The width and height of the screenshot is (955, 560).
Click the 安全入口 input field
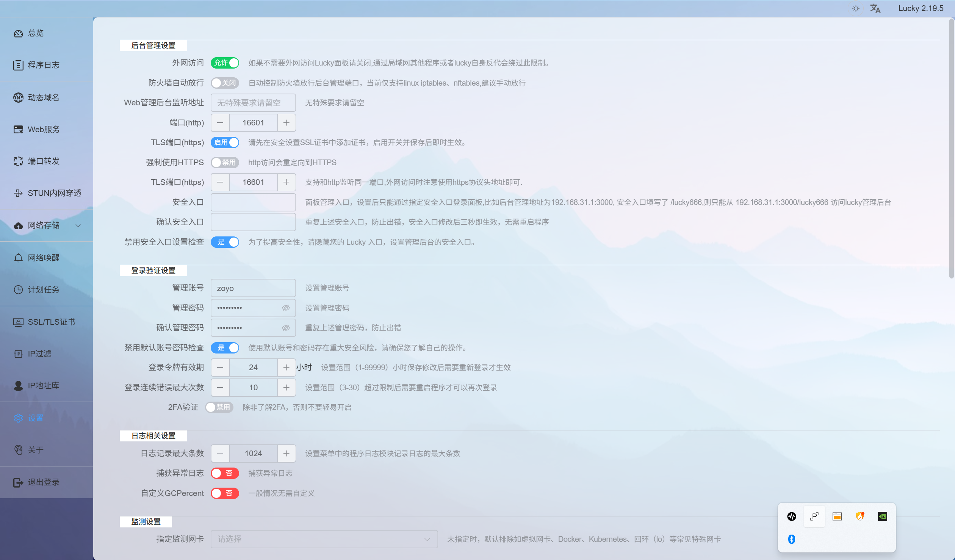253,202
